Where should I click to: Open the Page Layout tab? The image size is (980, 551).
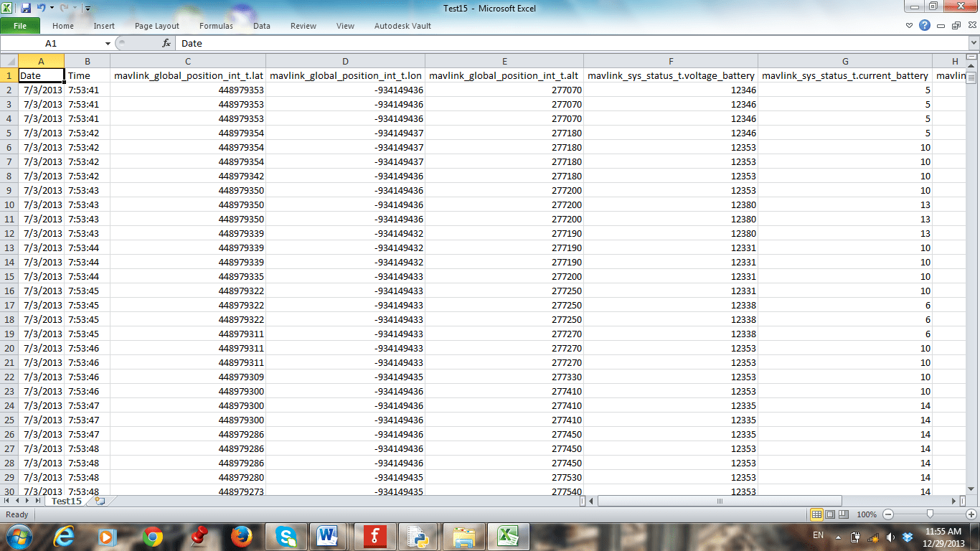click(157, 26)
